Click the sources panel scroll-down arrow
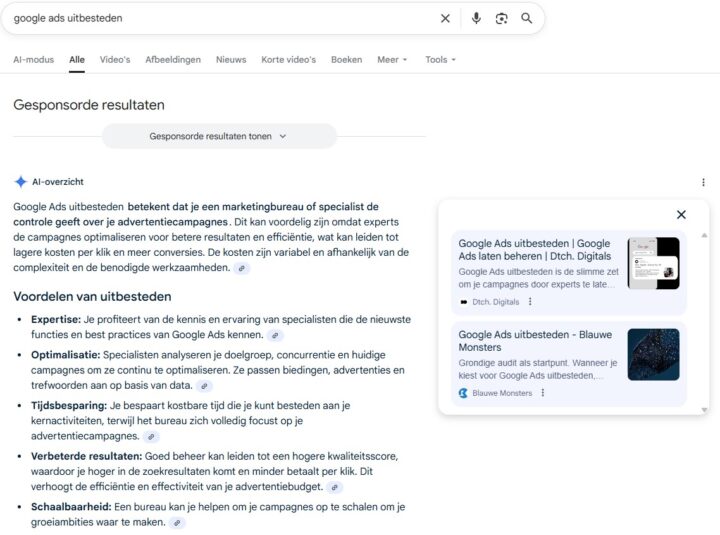The image size is (720, 535). [x=704, y=410]
